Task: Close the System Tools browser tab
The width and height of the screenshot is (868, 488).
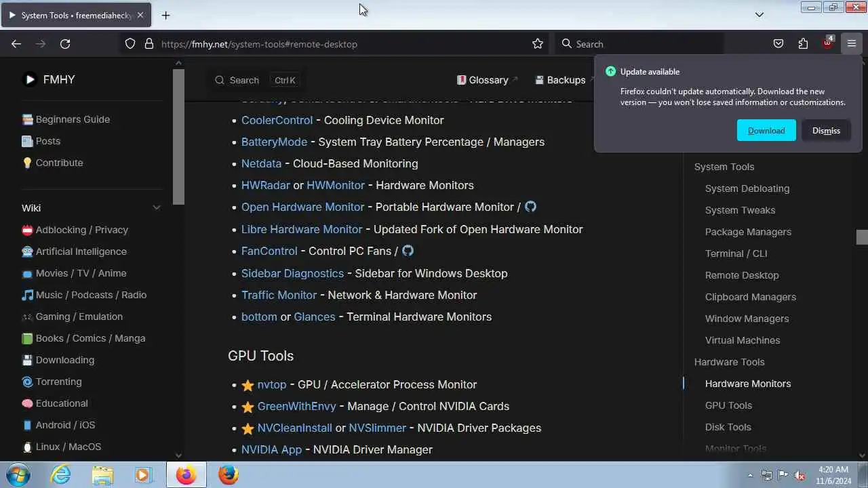Action: 140,15
